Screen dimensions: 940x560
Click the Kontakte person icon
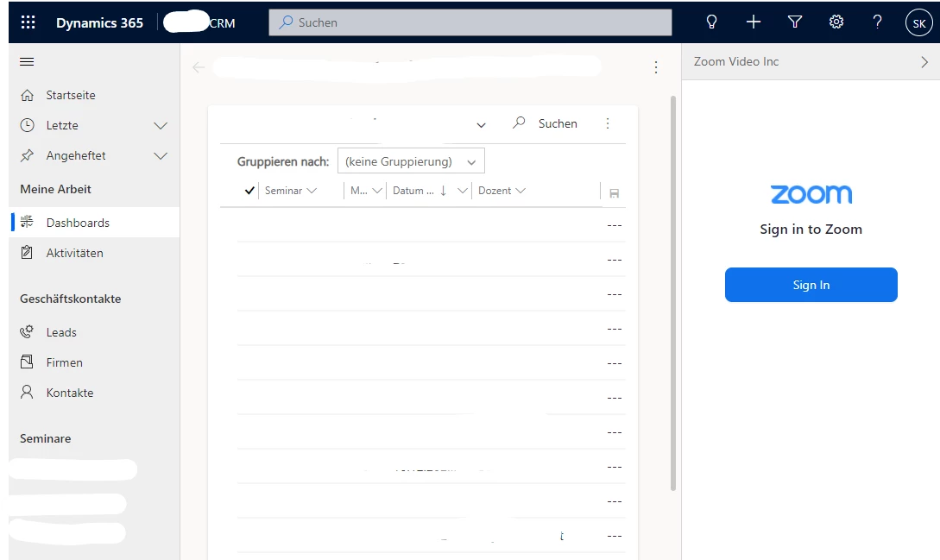[27, 392]
